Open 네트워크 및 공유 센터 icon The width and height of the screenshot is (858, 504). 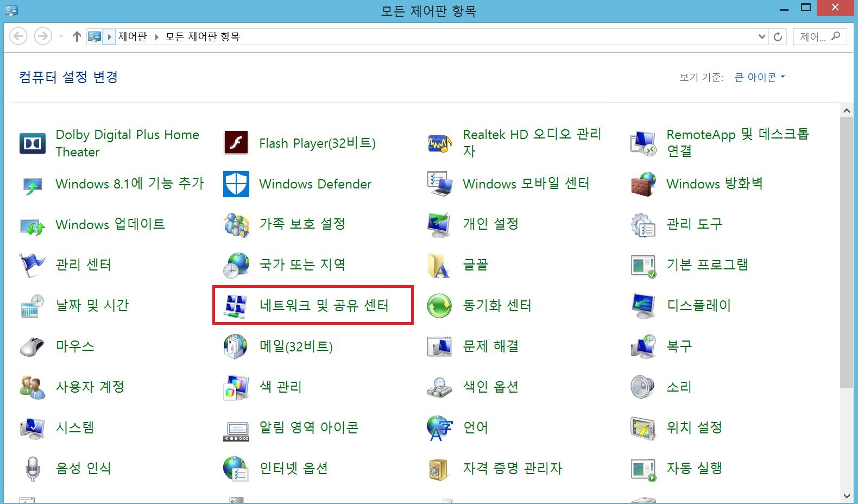pos(236,306)
